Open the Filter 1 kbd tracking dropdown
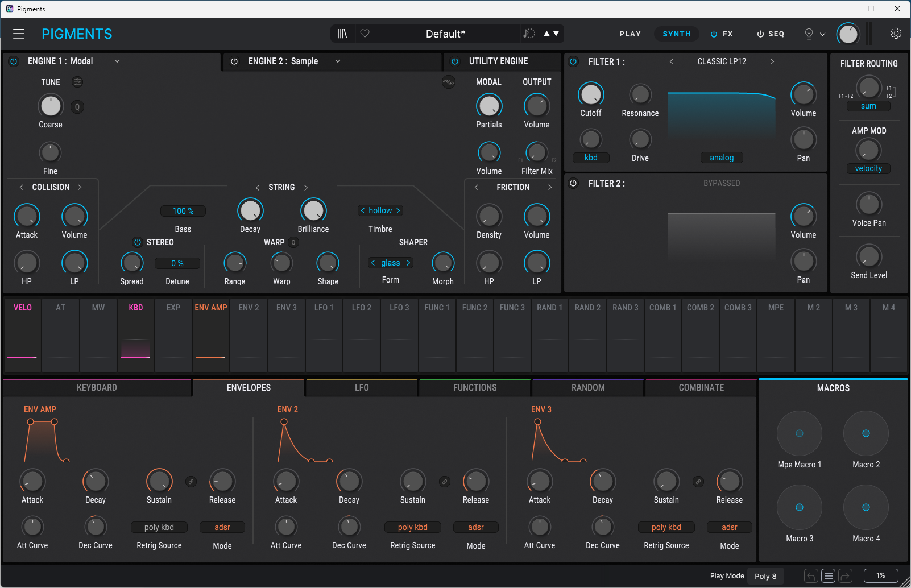The image size is (911, 588). click(x=591, y=158)
